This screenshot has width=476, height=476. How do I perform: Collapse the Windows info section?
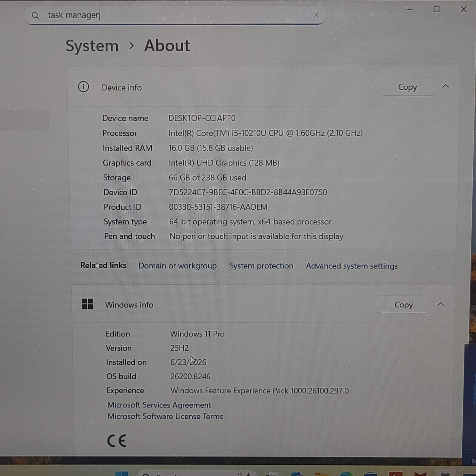(441, 304)
